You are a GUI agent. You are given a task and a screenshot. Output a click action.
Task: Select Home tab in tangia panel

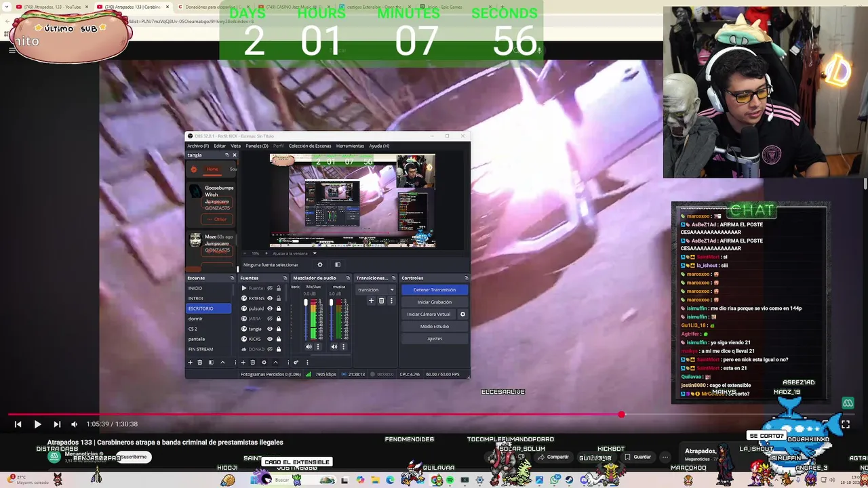[212, 169]
